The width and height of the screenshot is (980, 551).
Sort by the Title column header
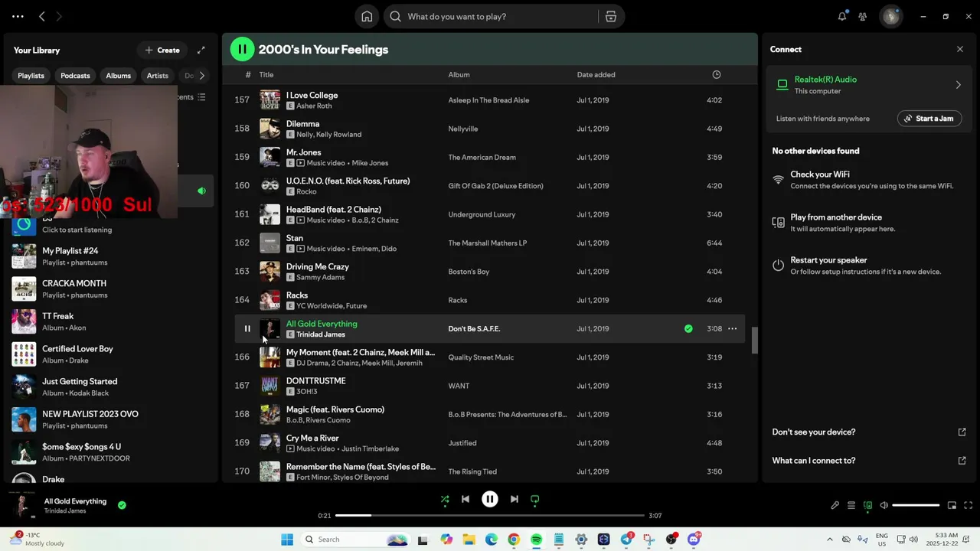266,74
